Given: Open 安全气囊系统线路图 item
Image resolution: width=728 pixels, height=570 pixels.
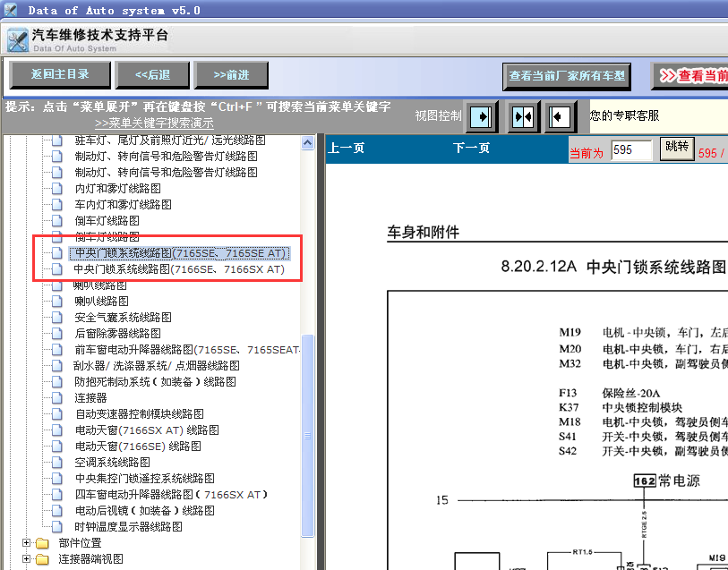Looking at the screenshot, I should tap(123, 318).
